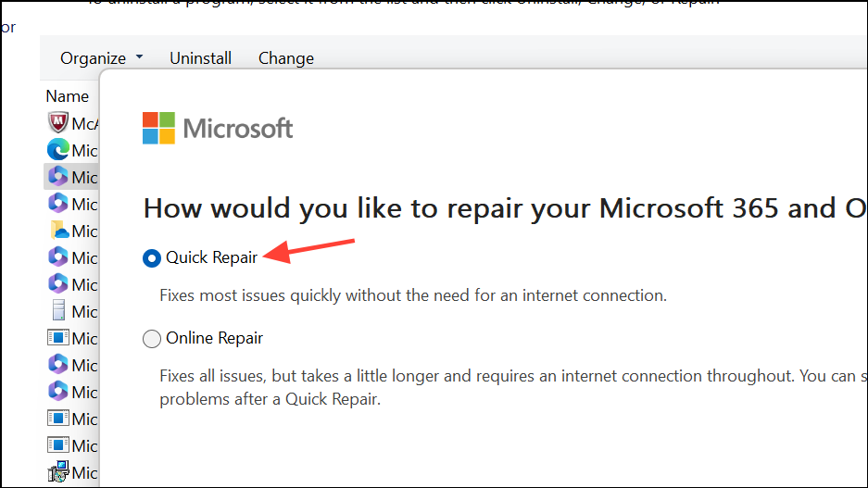Viewport: 868px width, 488px height.
Task: Click the Microsoft Edge icon in list
Action: pos(57,150)
